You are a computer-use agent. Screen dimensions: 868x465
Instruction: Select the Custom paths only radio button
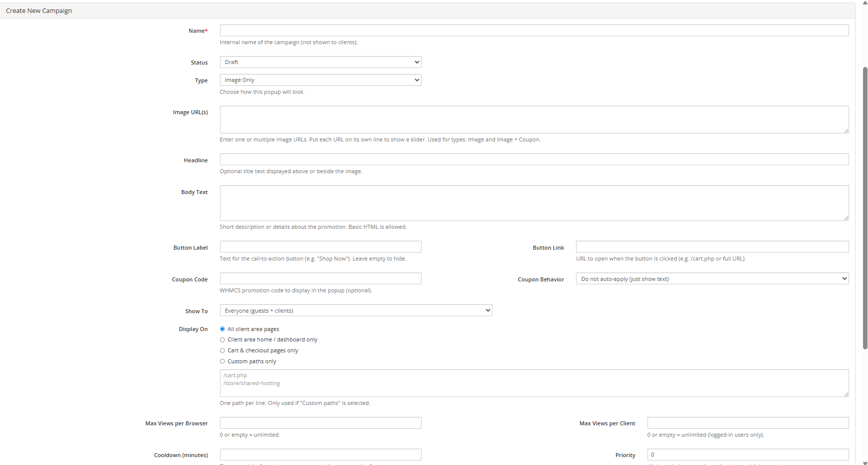pyautogui.click(x=222, y=362)
